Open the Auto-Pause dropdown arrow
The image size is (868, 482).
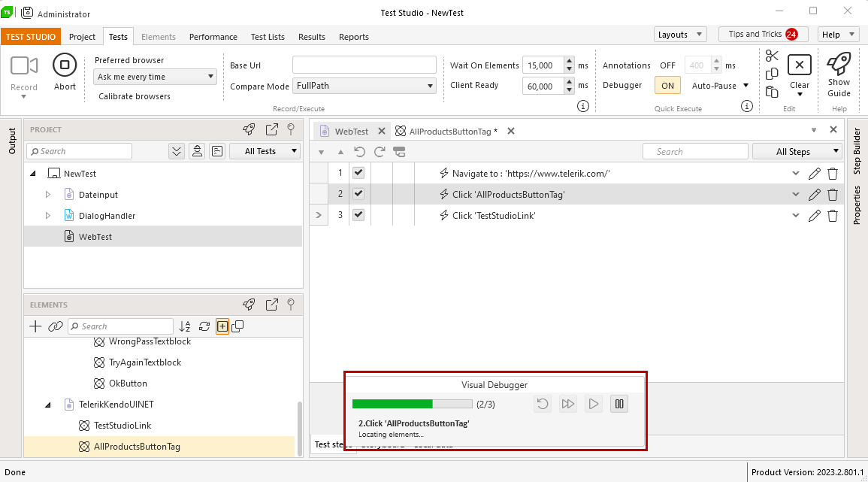point(746,85)
